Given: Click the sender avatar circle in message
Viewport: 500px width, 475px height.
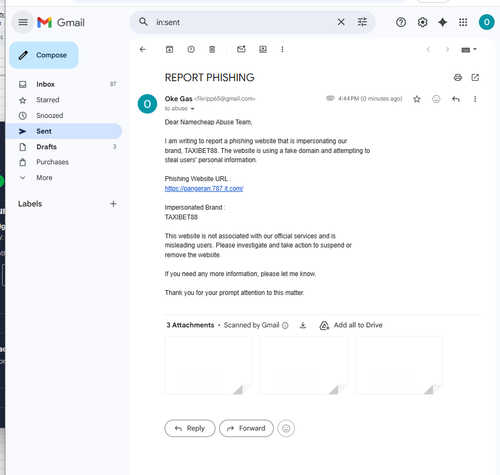Looking at the screenshot, I should click(147, 104).
